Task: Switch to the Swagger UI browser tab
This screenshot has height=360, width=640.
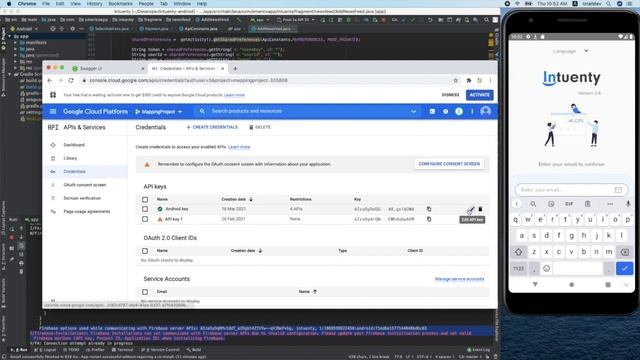Action: (108, 69)
